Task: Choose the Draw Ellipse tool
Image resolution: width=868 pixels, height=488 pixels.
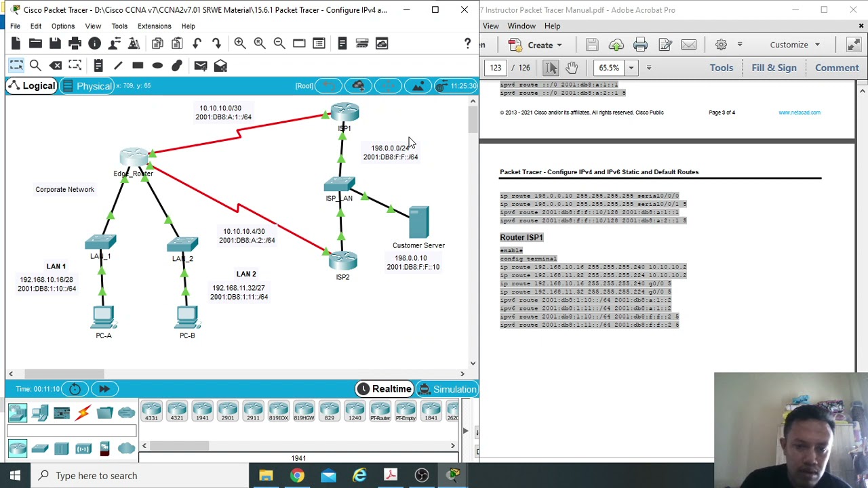Action: [157, 66]
